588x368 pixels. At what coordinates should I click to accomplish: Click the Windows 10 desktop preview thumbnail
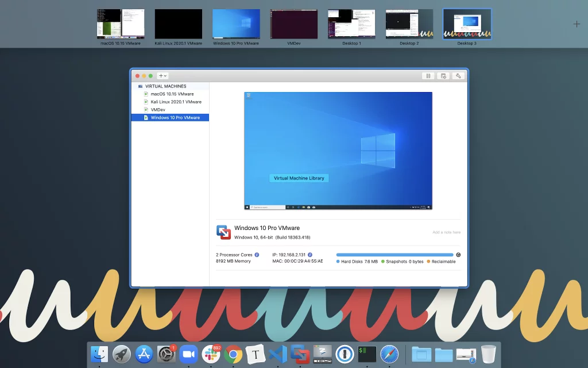(x=338, y=151)
